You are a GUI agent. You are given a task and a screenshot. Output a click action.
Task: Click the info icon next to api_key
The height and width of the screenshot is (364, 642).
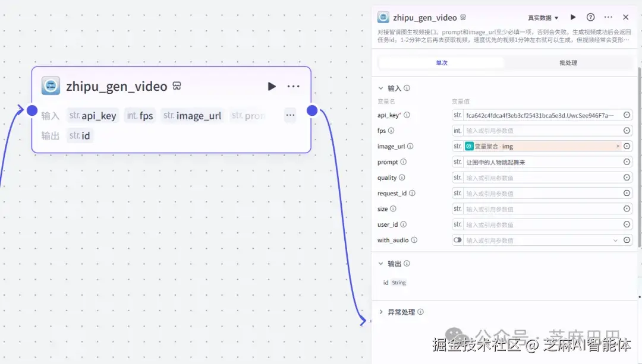(407, 115)
